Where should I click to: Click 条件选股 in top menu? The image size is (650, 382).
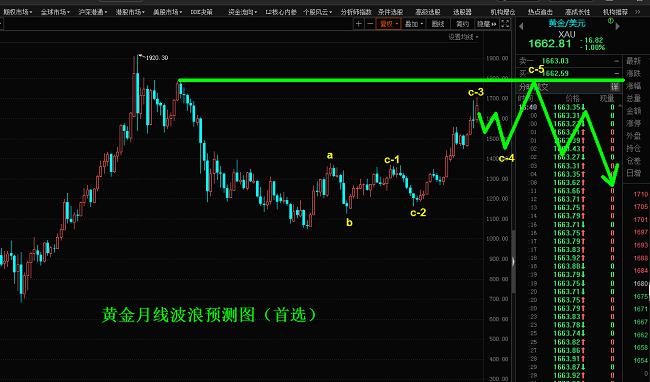tap(390, 12)
